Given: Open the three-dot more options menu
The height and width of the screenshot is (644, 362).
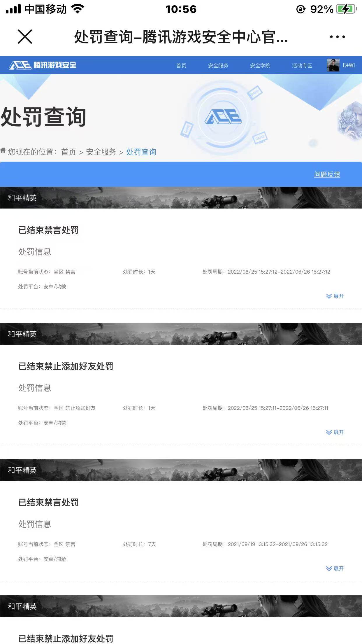Looking at the screenshot, I should [x=337, y=37].
